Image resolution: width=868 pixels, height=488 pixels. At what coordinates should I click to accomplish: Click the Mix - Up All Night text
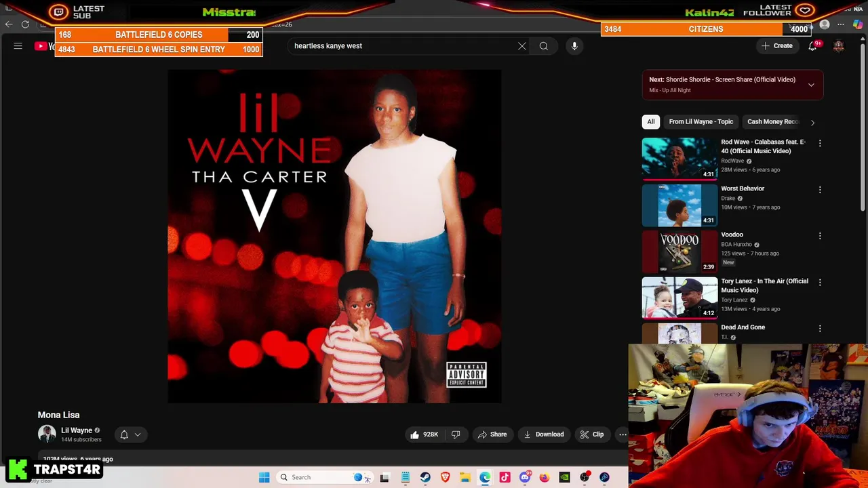coord(670,90)
